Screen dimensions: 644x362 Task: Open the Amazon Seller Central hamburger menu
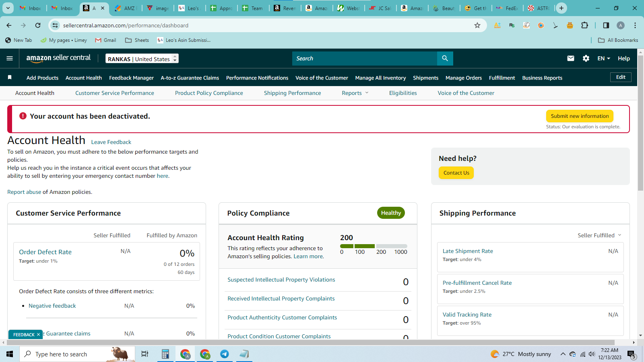point(10,58)
